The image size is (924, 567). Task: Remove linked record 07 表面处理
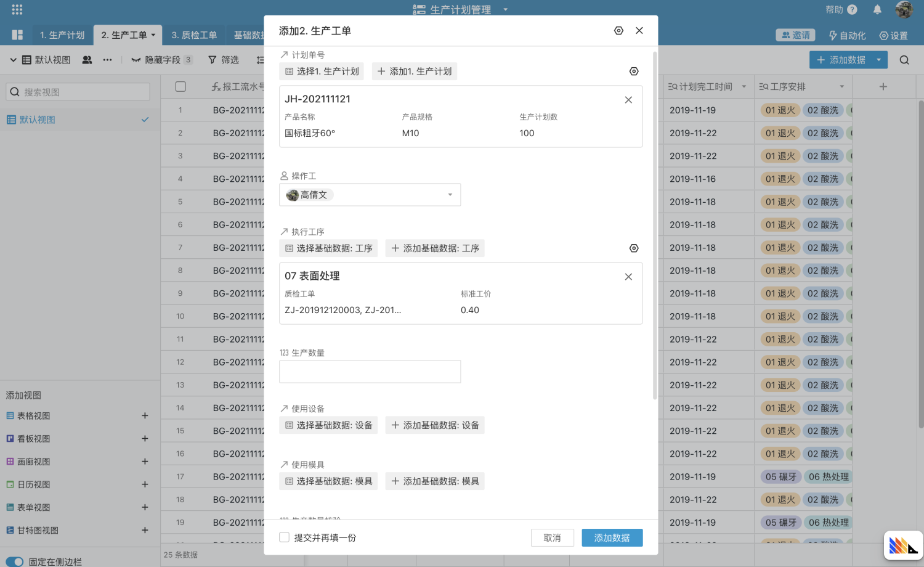coord(628,277)
